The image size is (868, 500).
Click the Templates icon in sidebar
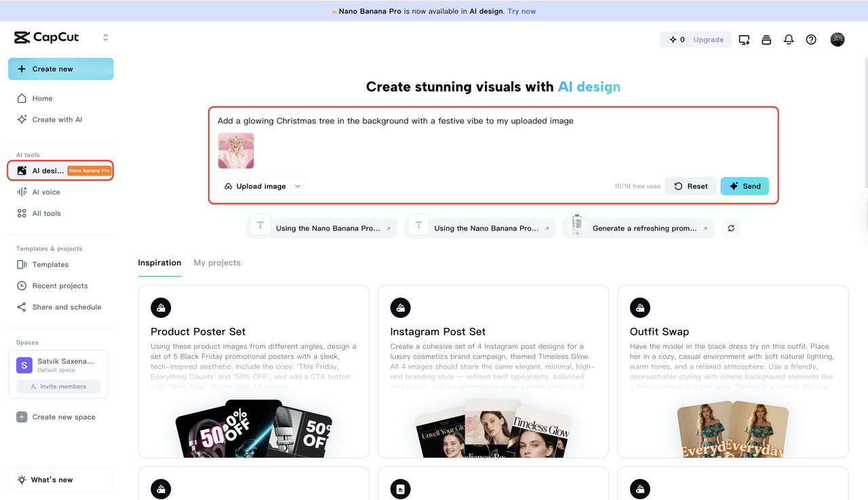tap(22, 264)
